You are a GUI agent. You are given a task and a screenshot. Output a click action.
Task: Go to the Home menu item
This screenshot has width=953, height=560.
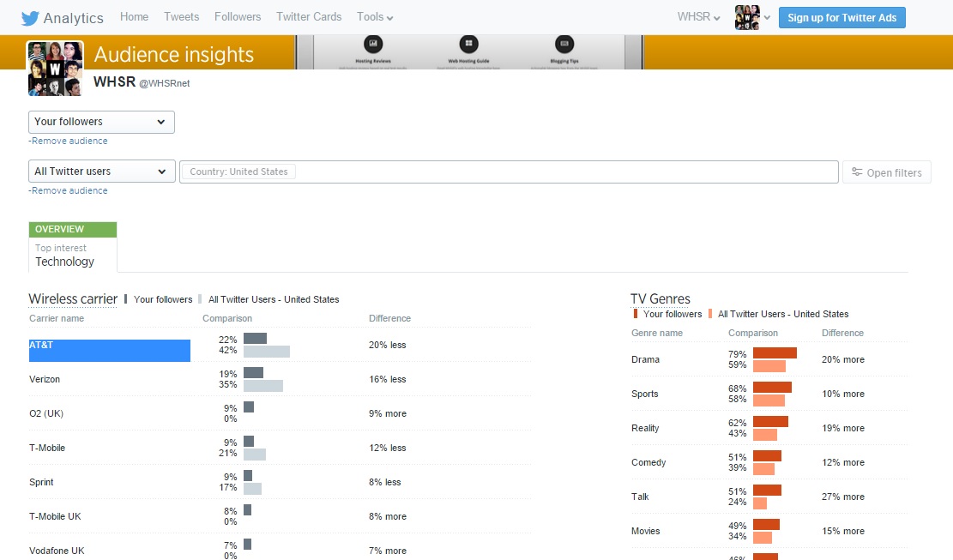point(135,17)
